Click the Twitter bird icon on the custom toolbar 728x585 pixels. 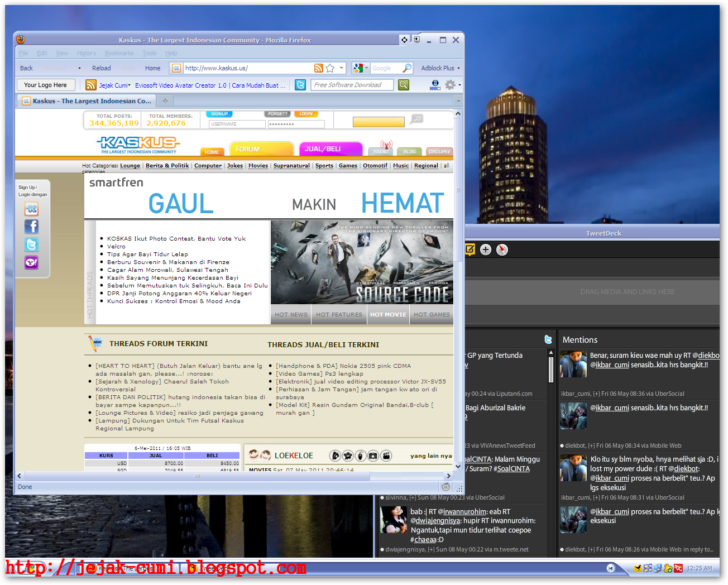pos(300,85)
